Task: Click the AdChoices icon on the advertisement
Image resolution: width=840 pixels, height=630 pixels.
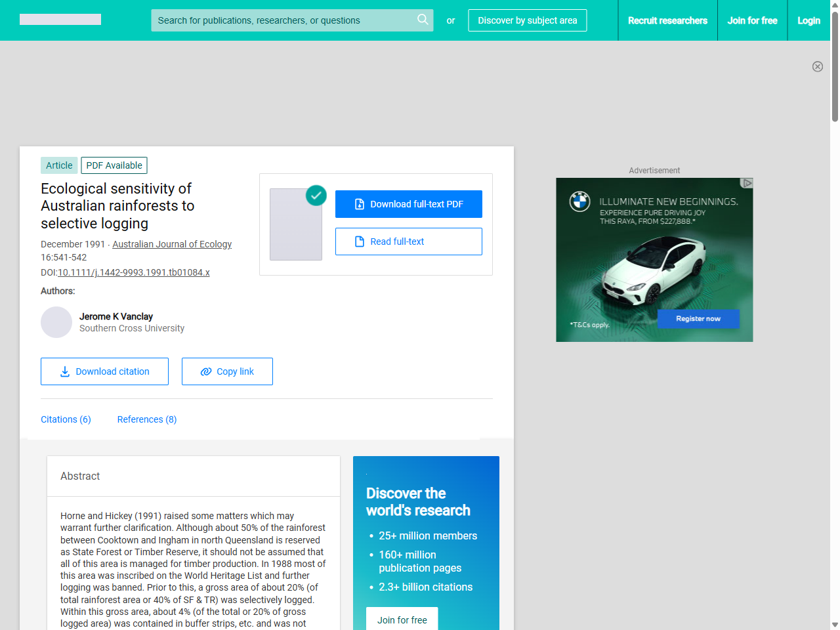Action: point(747,184)
